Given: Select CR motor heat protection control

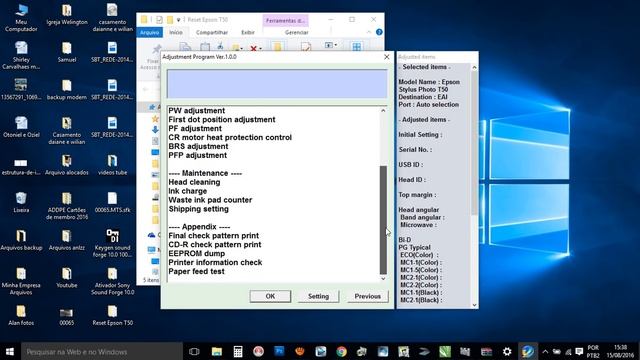Looking at the screenshot, I should 230,138.
